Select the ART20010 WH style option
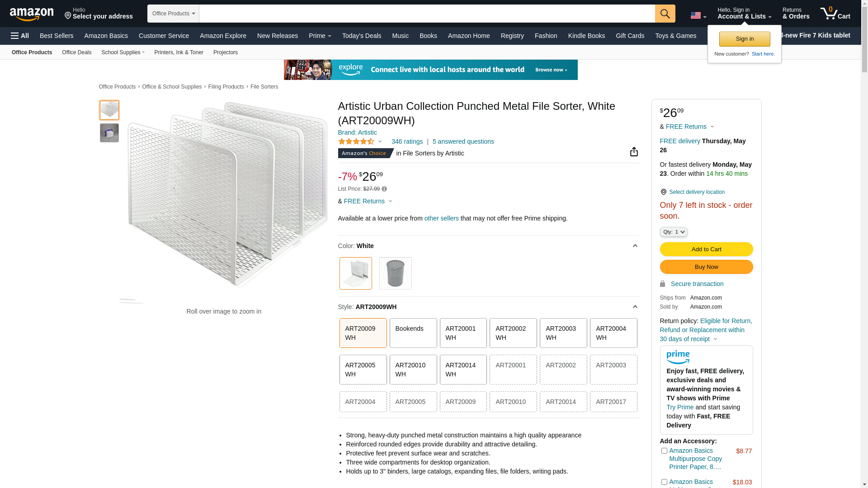 pos(413,370)
